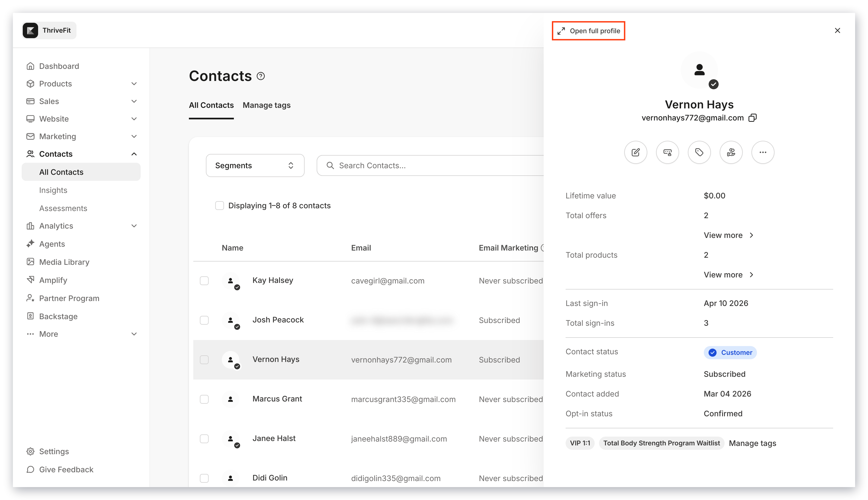868x500 pixels.
Task: Click View more under Total offers
Action: (728, 235)
